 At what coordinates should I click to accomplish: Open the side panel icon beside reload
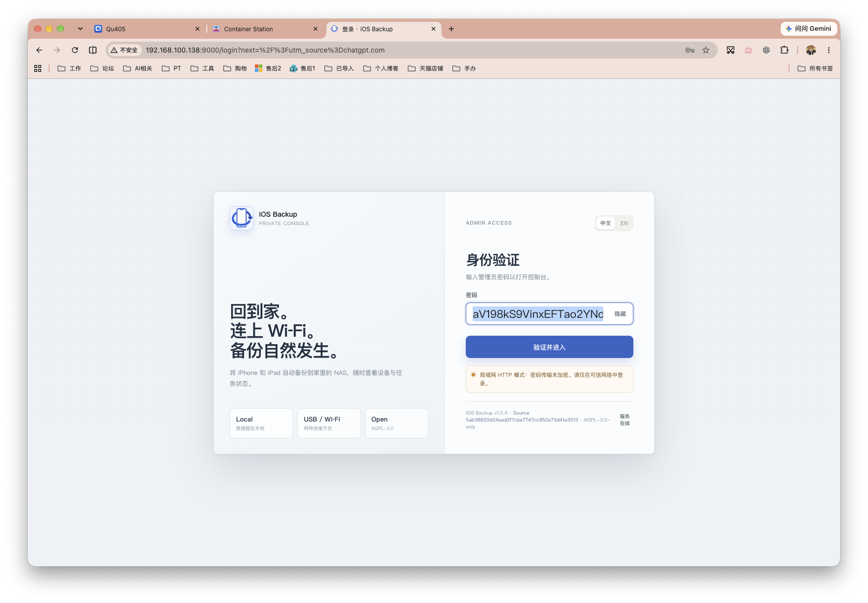93,50
